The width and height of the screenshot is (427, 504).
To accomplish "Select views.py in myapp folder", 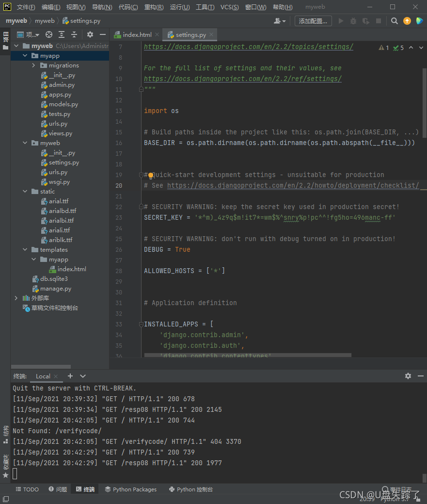I will coord(60,133).
